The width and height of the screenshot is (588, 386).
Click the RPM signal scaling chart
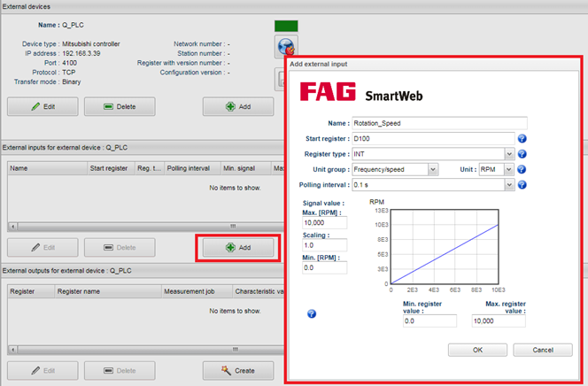(445, 247)
